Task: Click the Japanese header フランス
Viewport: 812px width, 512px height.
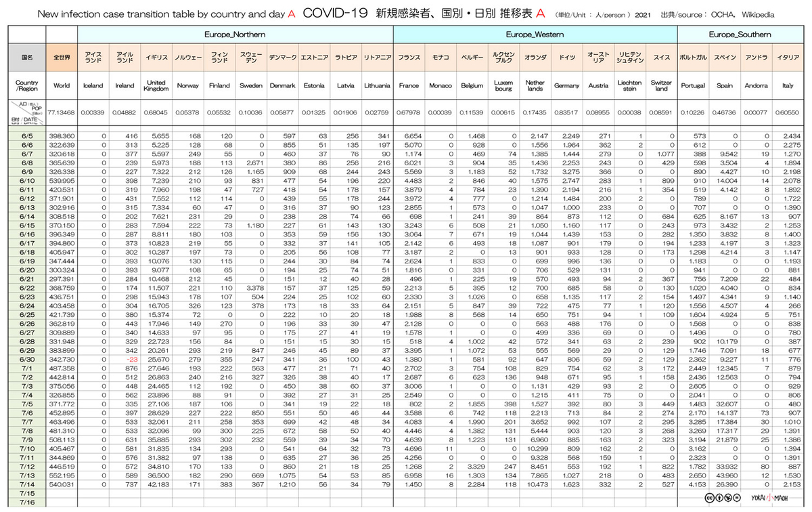Action: click(409, 58)
